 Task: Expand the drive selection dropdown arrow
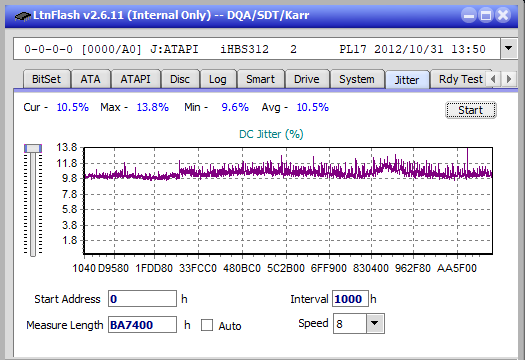[x=508, y=49]
